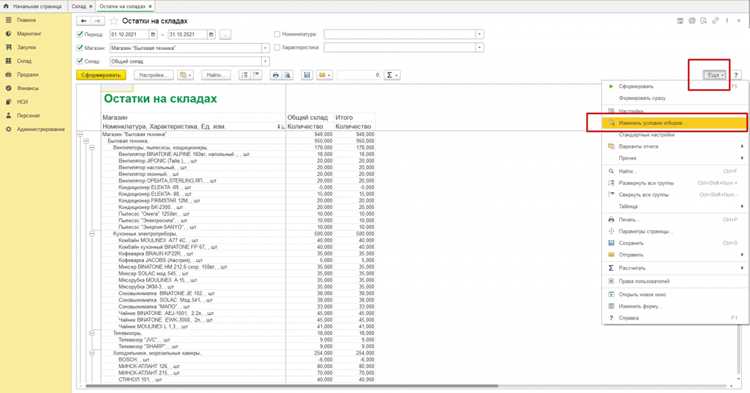Select Изменить условия отборов menu item
The image size is (750, 393).
pos(673,123)
